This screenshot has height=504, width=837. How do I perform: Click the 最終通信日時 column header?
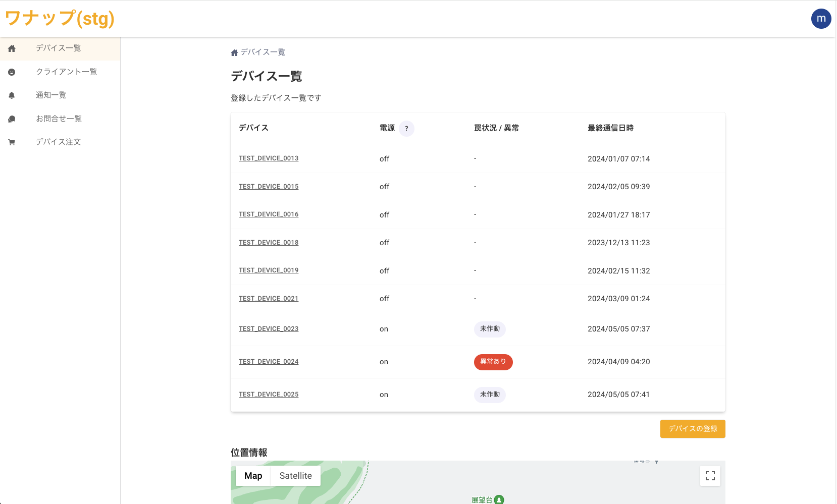pos(610,128)
